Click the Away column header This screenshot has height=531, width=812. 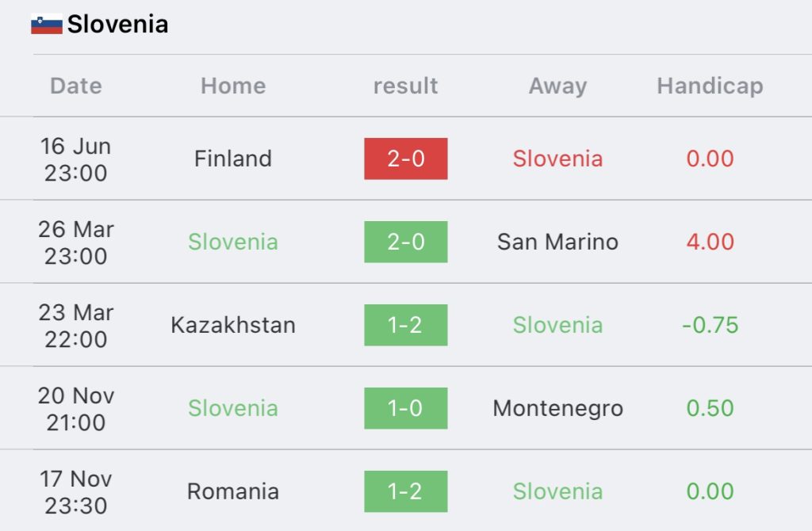tap(557, 86)
